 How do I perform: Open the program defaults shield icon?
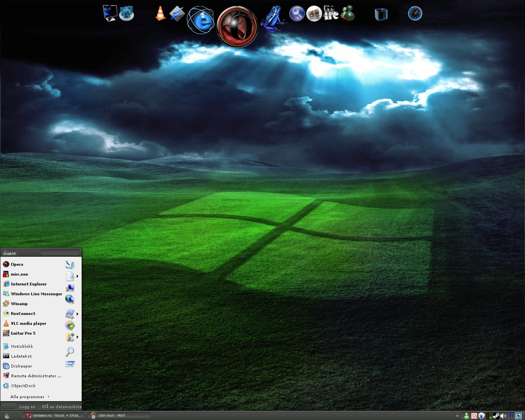click(70, 326)
